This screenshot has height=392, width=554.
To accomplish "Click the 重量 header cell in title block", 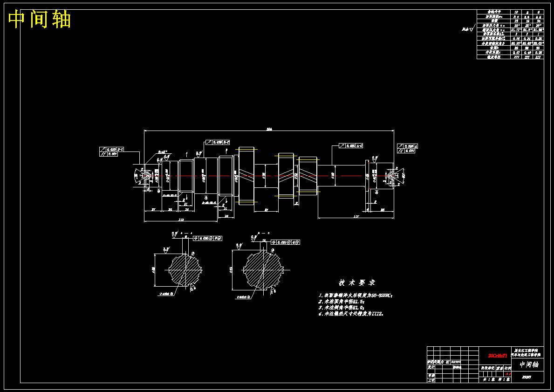I will click(499, 368).
